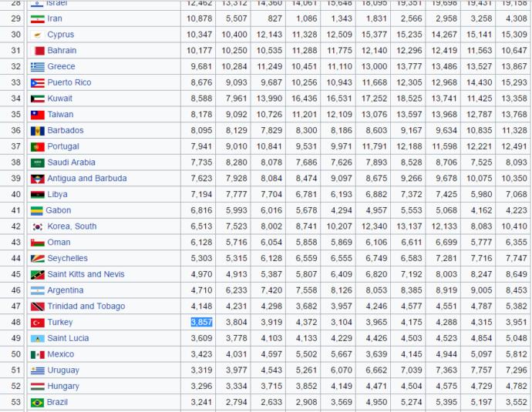Open the Turkey link
The height and width of the screenshot is (412, 532).
pyautogui.click(x=60, y=322)
